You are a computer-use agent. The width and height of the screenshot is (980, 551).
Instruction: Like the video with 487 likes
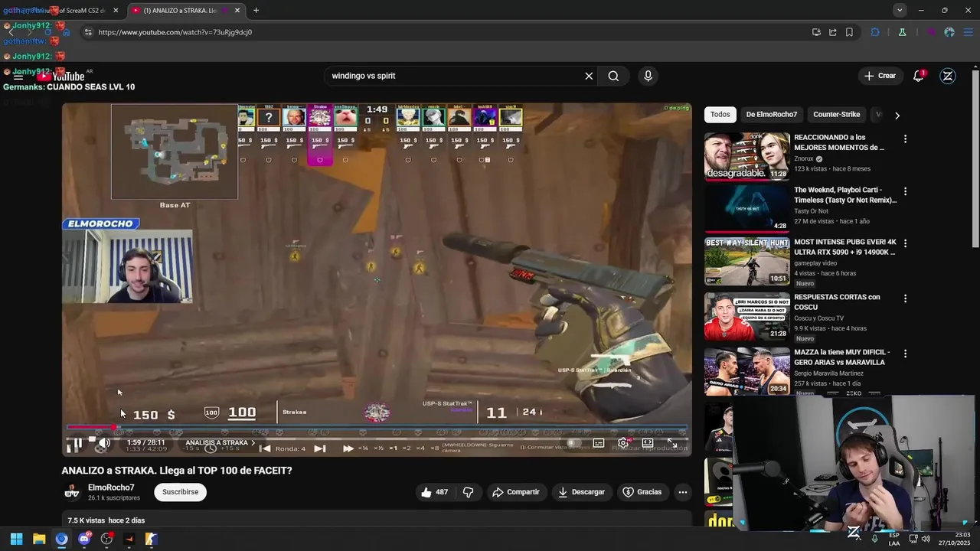click(x=433, y=492)
